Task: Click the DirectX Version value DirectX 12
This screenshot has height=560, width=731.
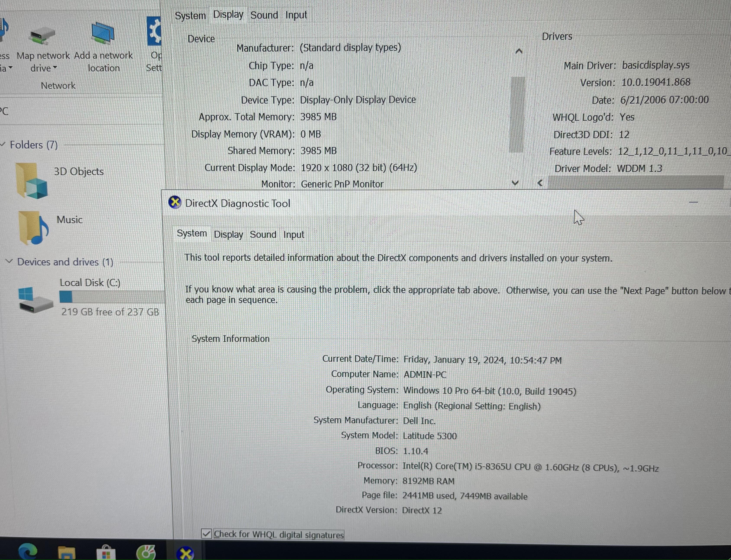Action: 422,510
